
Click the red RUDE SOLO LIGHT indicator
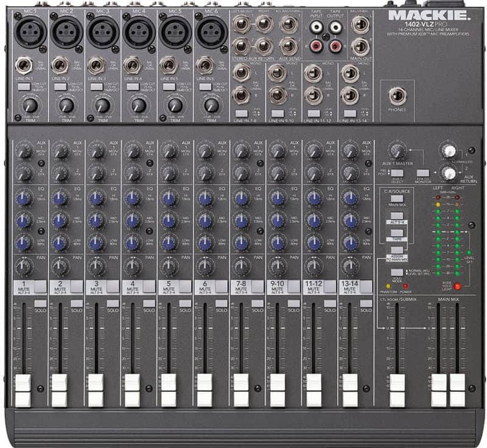[x=457, y=286]
